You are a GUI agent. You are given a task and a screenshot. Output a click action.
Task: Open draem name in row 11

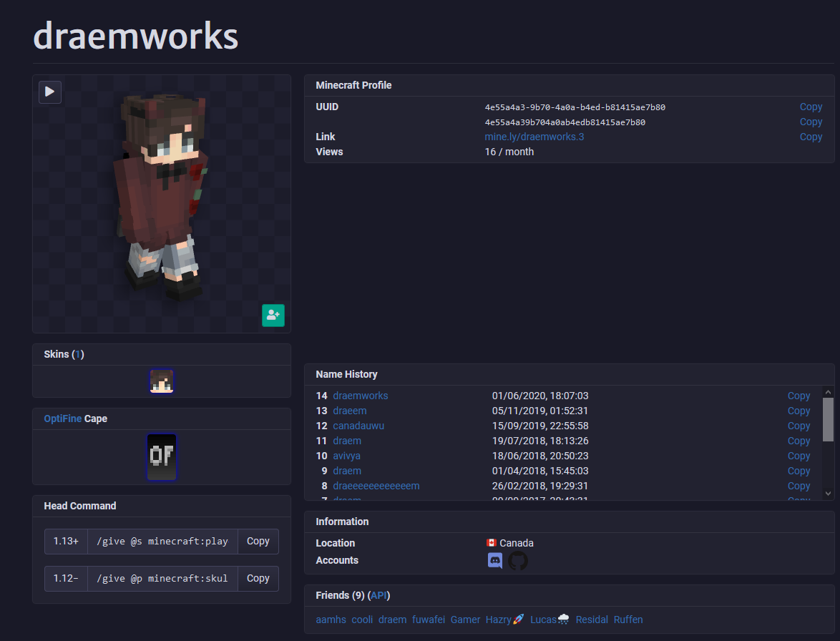pos(347,441)
